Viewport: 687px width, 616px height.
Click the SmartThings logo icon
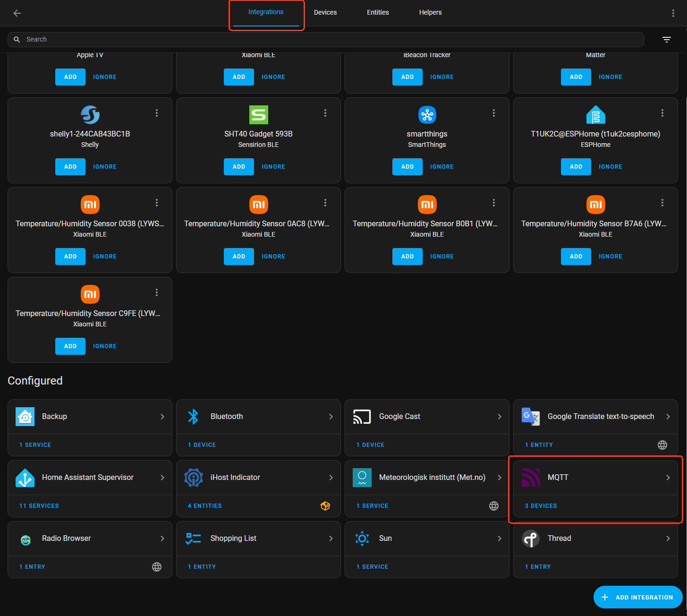pos(427,115)
